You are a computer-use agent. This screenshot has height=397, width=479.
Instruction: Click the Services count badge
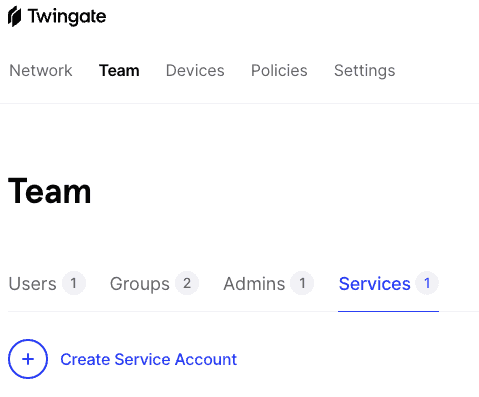pyautogui.click(x=427, y=283)
